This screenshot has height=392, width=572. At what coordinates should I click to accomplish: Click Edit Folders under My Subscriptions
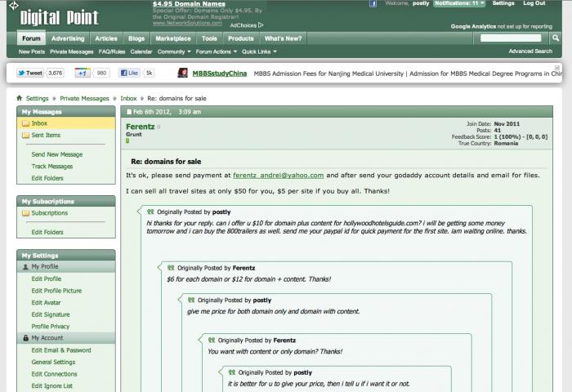pos(47,232)
